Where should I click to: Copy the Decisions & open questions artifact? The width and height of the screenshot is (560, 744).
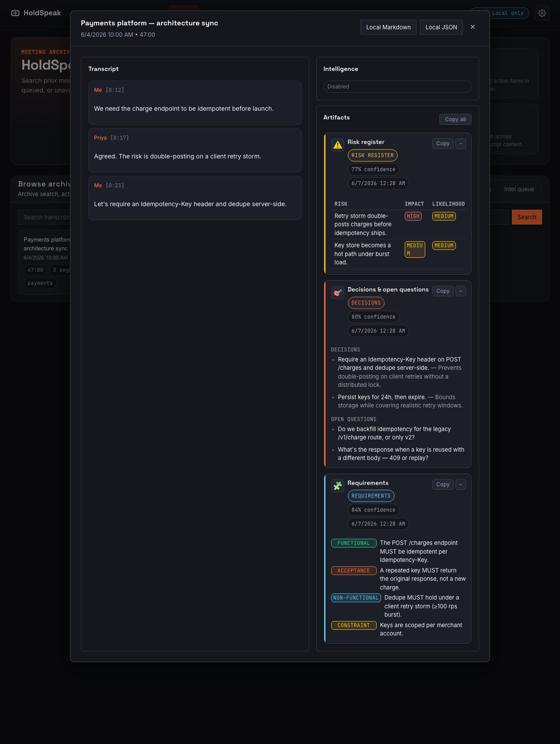point(443,291)
